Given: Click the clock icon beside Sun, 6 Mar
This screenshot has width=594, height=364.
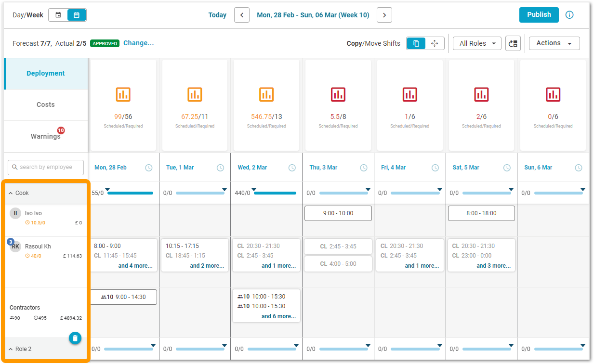Looking at the screenshot, I should tap(579, 168).
